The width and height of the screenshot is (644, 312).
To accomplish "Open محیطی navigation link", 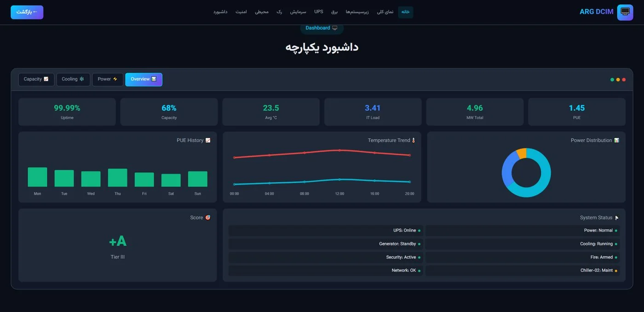I will [x=262, y=12].
